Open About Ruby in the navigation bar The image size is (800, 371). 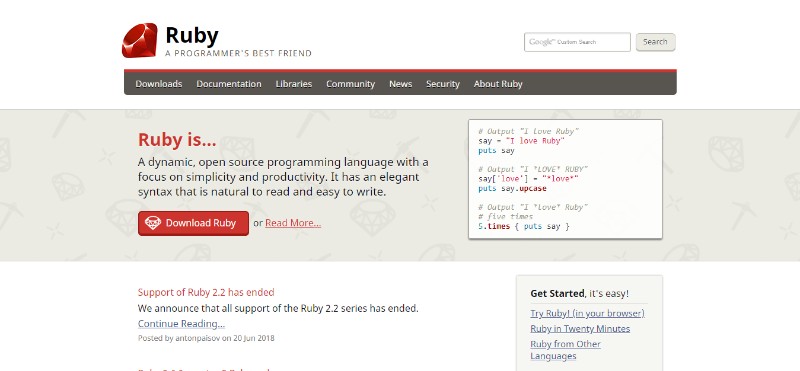(498, 84)
